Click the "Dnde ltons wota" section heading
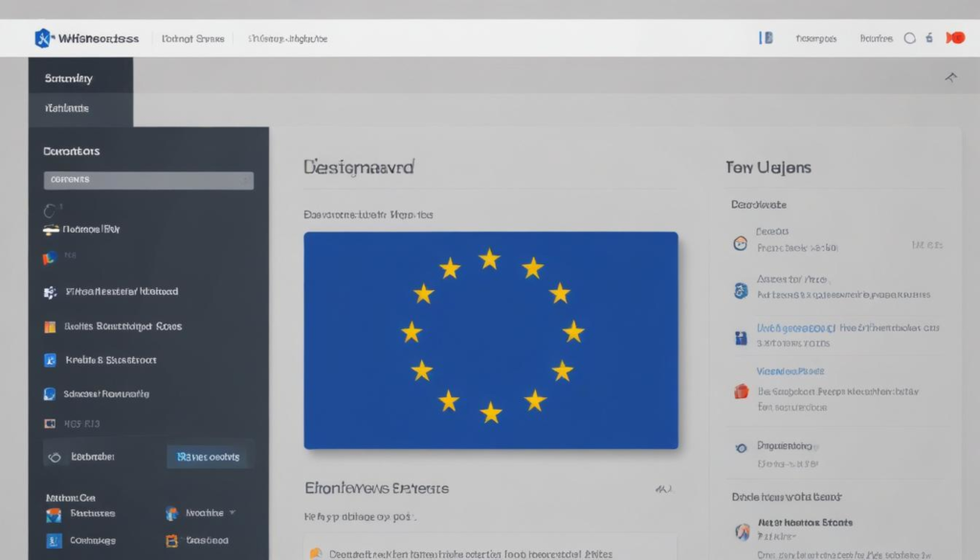The height and width of the screenshot is (560, 980). pyautogui.click(x=787, y=497)
